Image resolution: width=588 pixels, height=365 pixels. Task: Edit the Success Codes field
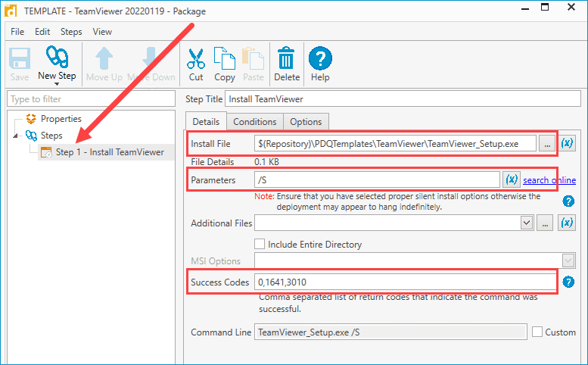[x=406, y=282]
